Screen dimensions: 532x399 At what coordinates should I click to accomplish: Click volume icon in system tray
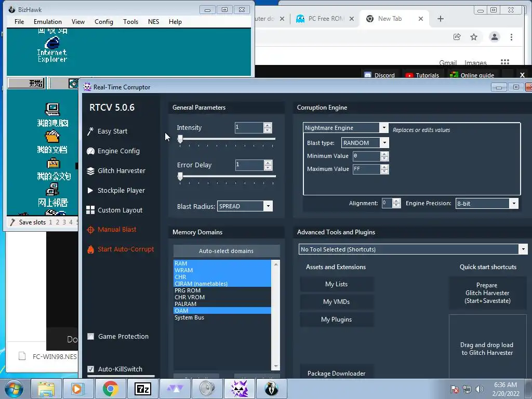point(480,389)
